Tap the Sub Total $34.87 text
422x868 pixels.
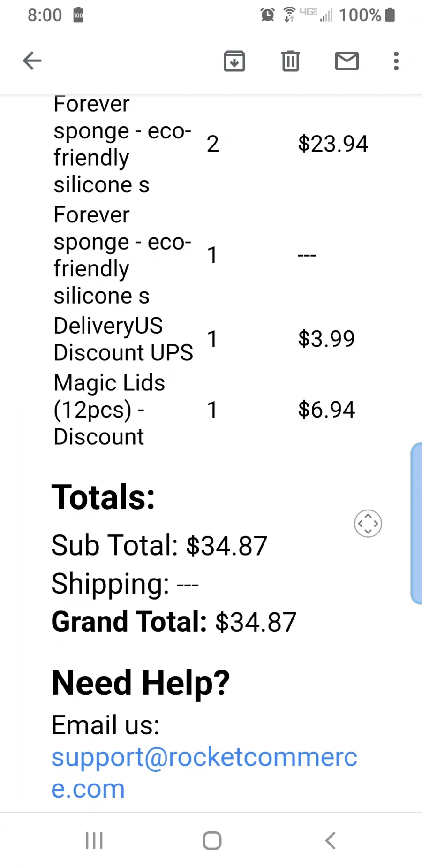tap(159, 546)
